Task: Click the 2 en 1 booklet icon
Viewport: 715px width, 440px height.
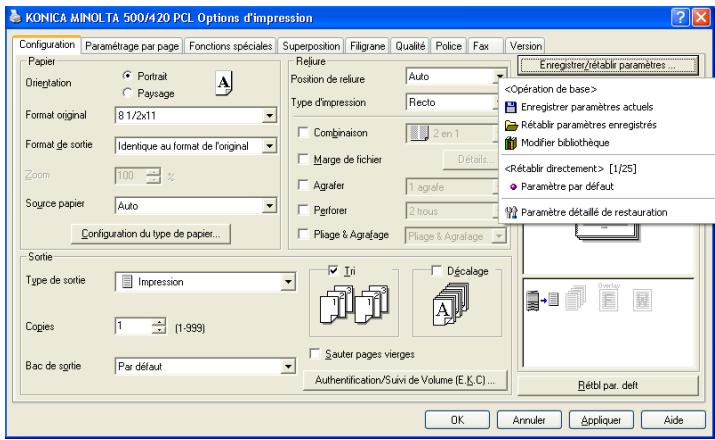Action: 419,133
